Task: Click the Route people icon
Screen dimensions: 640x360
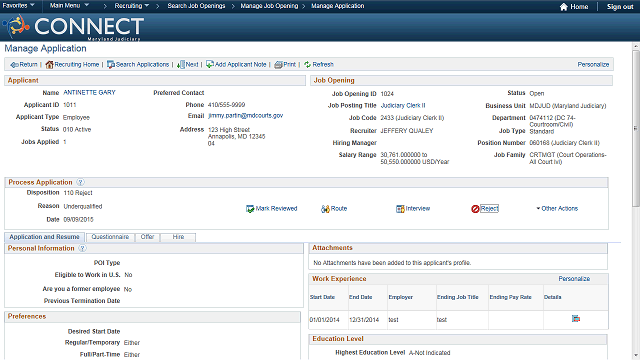Action: click(x=325, y=209)
